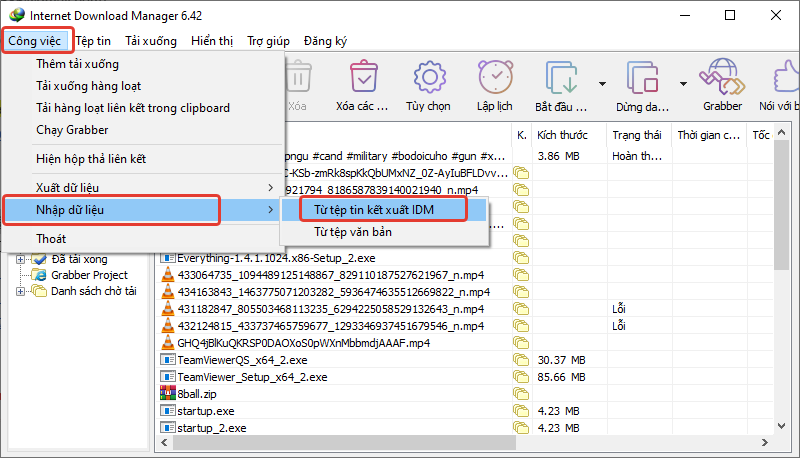Viewport: 800px width, 458px height.
Task: Sort by Trạng thái column header
Action: (639, 135)
